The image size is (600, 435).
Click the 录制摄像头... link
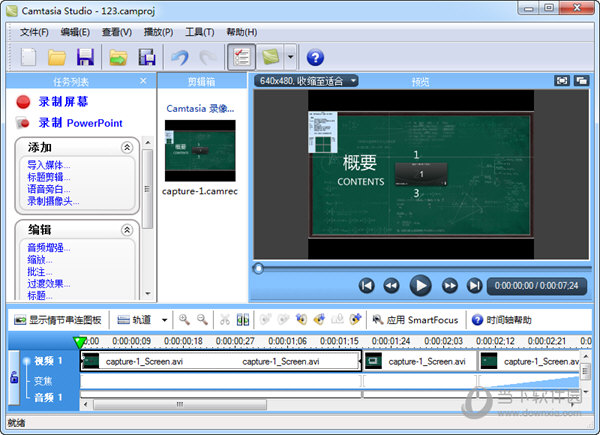[53, 201]
